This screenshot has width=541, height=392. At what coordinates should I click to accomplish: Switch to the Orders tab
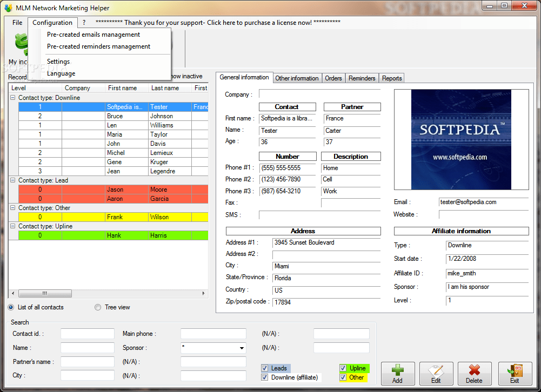tap(333, 78)
